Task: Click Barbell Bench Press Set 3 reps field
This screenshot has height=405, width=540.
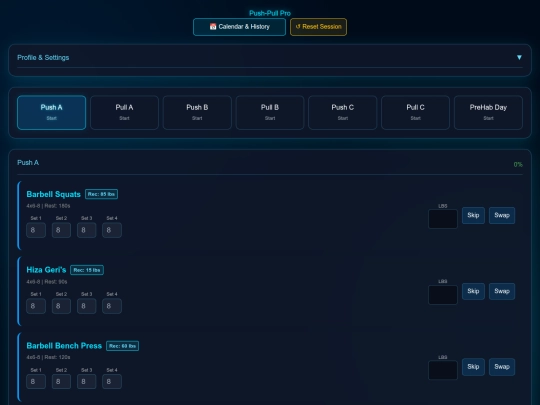Action: click(86, 382)
